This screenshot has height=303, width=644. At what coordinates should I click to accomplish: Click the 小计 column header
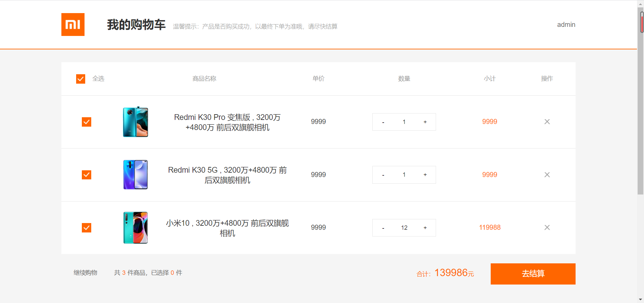490,79
